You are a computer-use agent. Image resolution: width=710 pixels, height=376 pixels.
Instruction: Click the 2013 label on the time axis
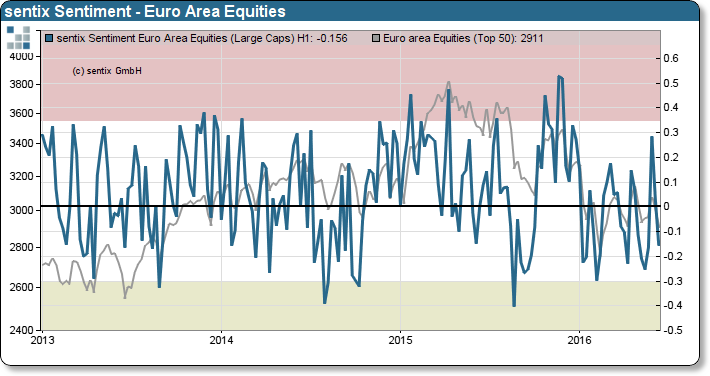click(42, 340)
